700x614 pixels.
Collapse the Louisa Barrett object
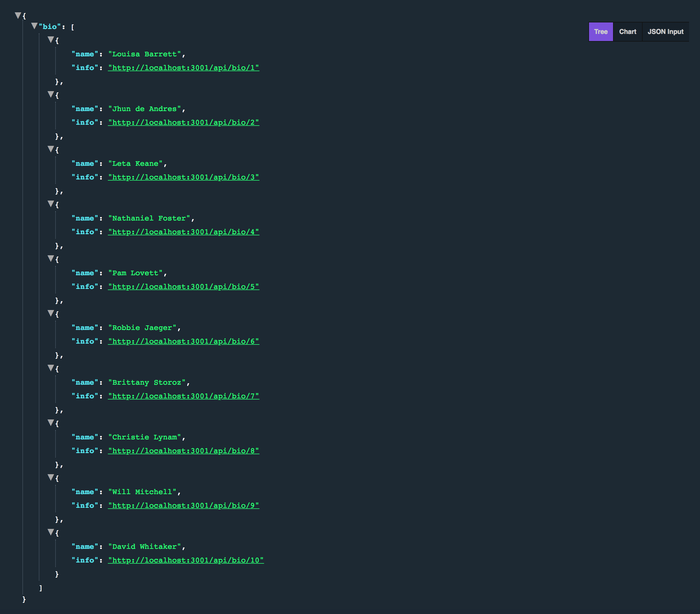(x=51, y=40)
